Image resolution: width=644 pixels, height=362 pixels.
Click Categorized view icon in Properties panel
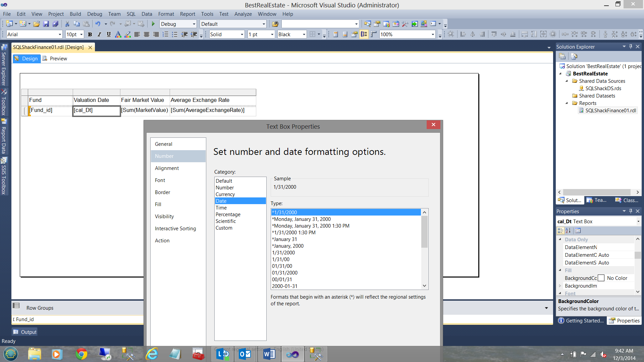pyautogui.click(x=560, y=231)
